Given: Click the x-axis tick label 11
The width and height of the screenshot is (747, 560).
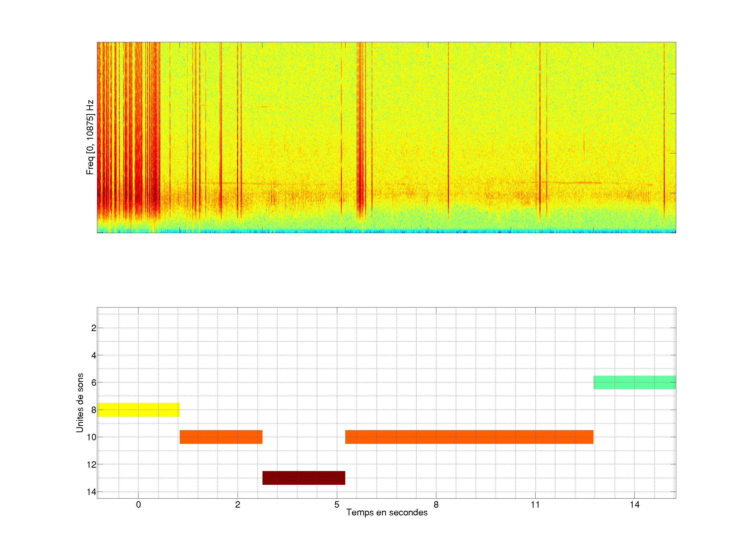Looking at the screenshot, I should [535, 505].
